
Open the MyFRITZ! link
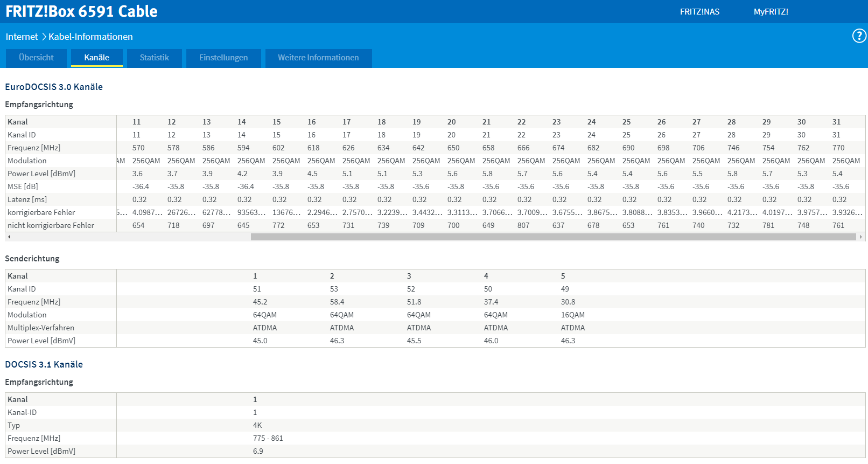[x=771, y=12]
